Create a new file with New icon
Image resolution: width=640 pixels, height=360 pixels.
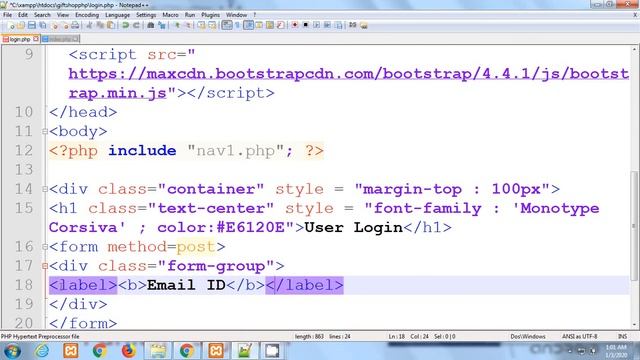11,25
